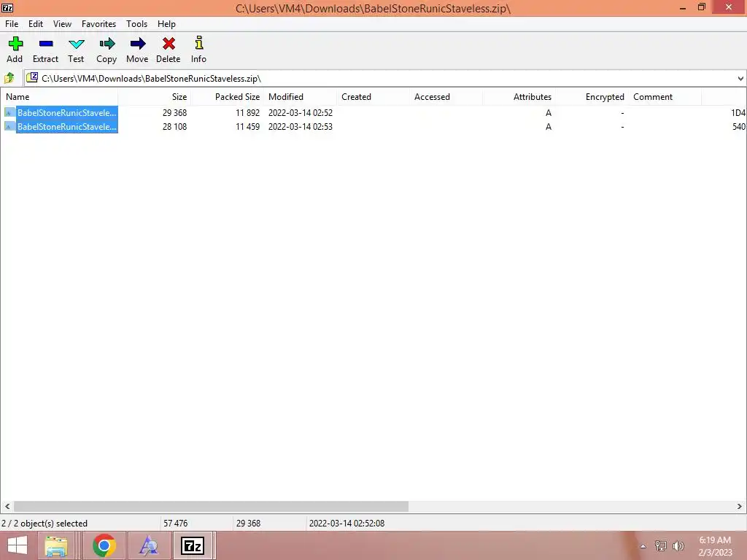747x560 pixels.
Task: Click status bar '2 / 2 object(s) selected'
Action: click(44, 524)
